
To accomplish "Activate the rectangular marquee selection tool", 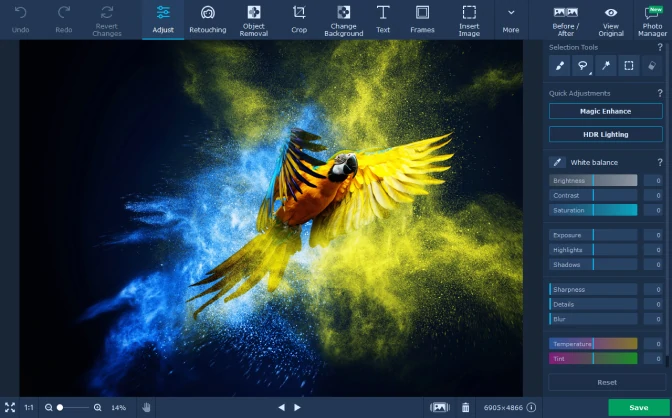I will 628,66.
